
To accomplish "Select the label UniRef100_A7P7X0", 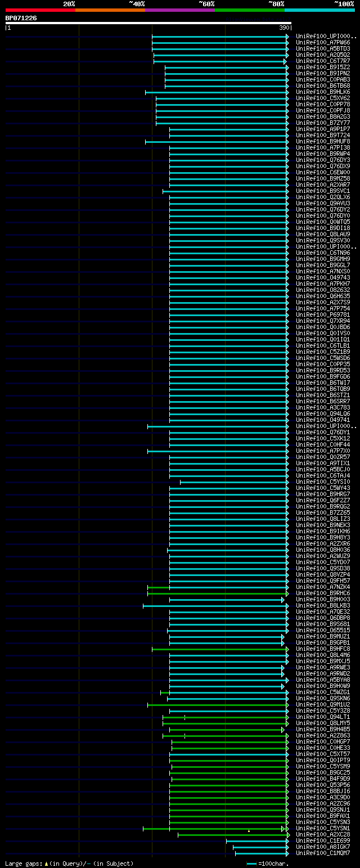I will 323,451.
